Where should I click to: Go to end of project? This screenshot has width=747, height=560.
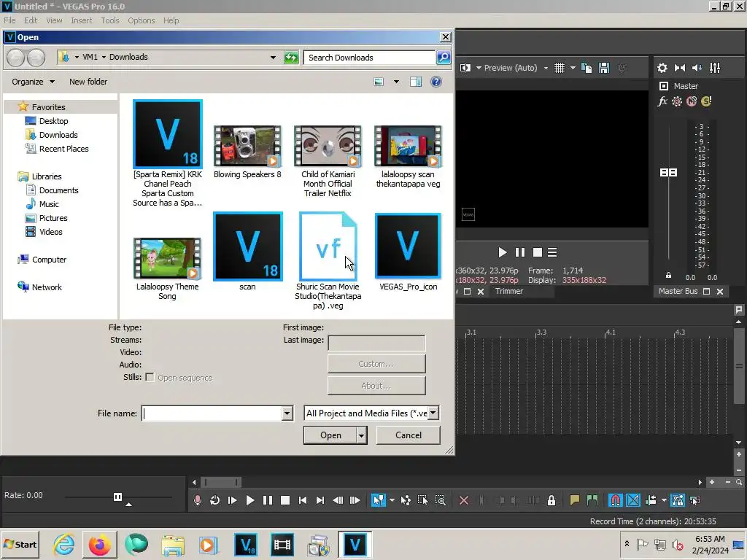click(320, 500)
